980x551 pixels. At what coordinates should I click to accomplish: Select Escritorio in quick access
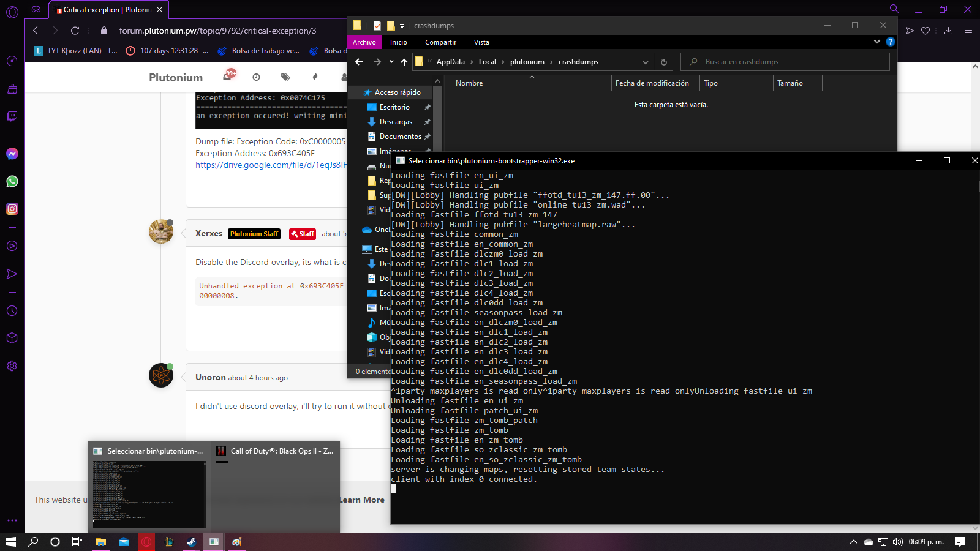coord(394,107)
